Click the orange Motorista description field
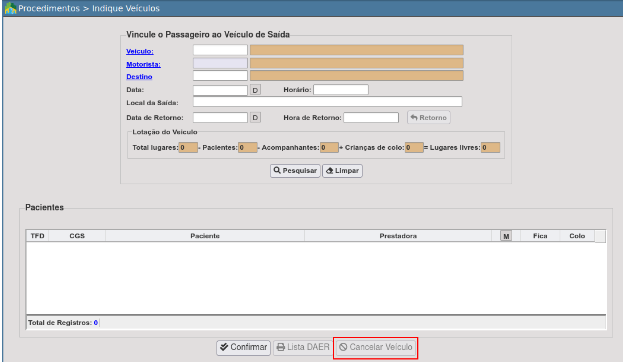This screenshot has height=362, width=623. tap(356, 63)
